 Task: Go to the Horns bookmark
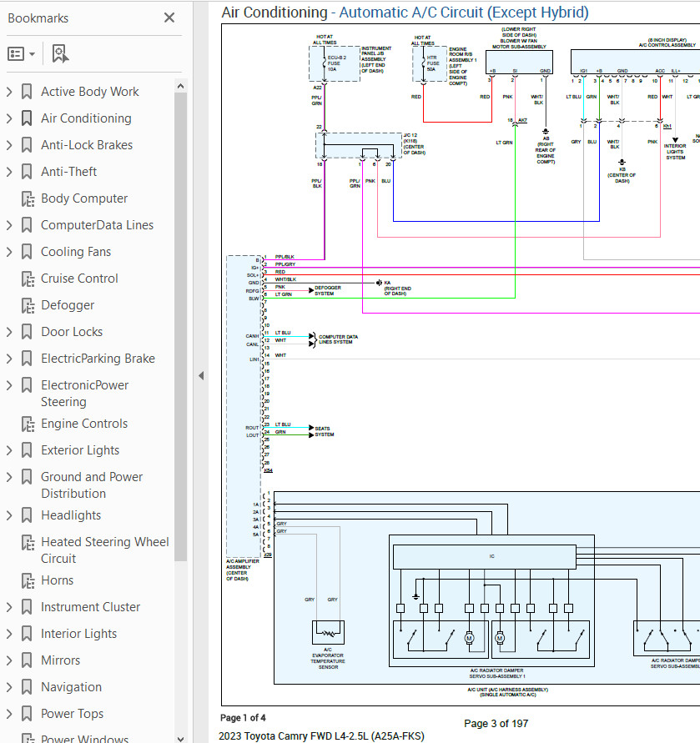coord(57,580)
